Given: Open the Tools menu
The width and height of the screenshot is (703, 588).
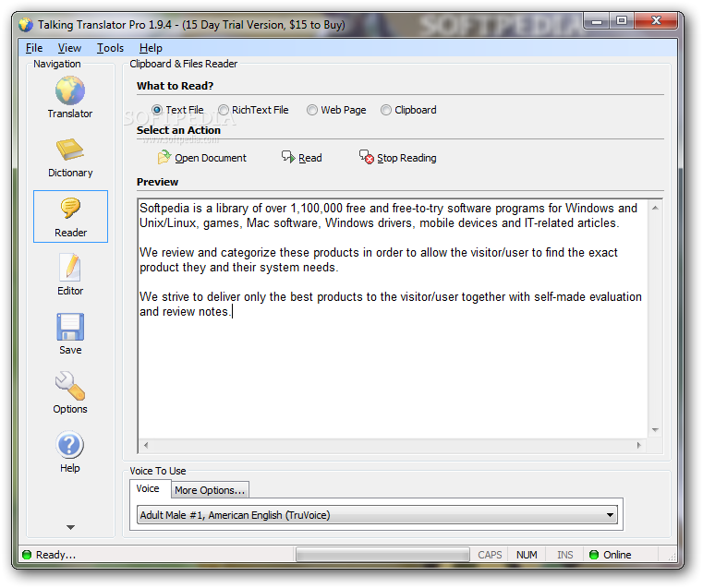Looking at the screenshot, I should 110,48.
